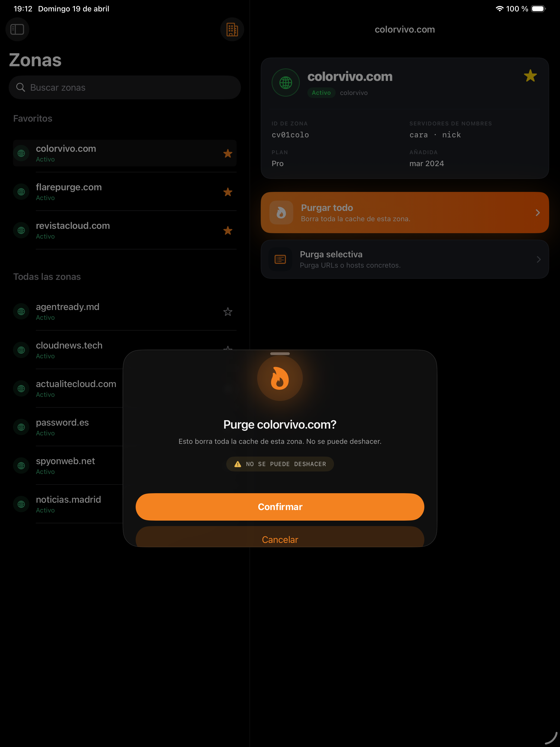Viewport: 560px width, 747px height.
Task: Grab the sheet drag handle
Action: point(280,354)
